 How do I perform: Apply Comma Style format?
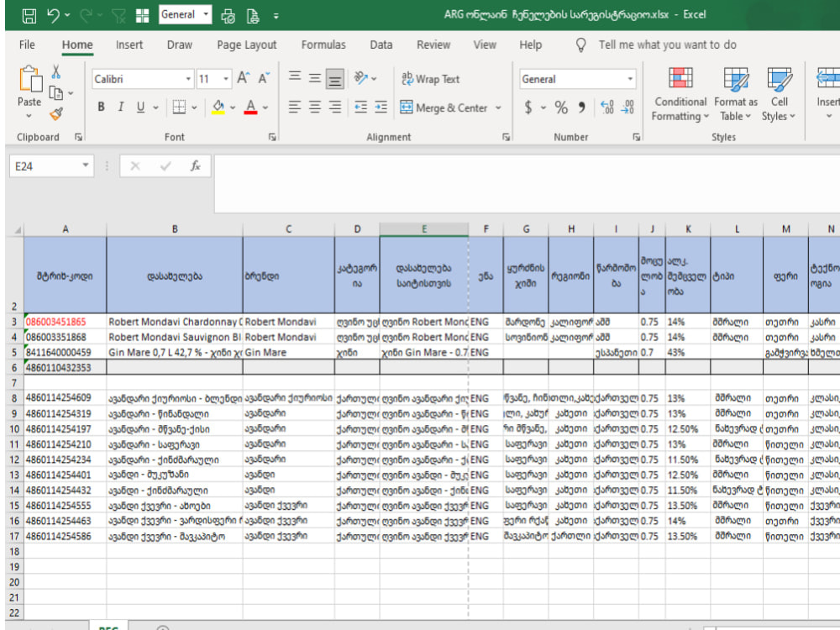tap(582, 108)
